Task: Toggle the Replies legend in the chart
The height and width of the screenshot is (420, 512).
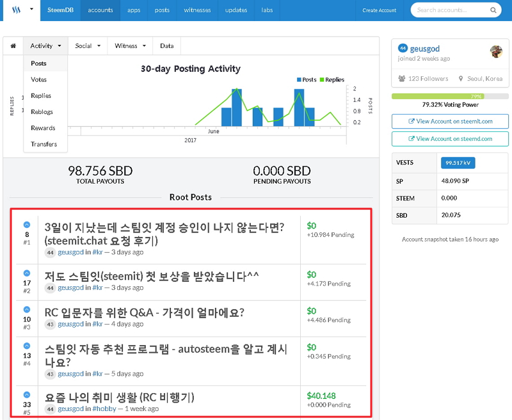Action: 332,79
